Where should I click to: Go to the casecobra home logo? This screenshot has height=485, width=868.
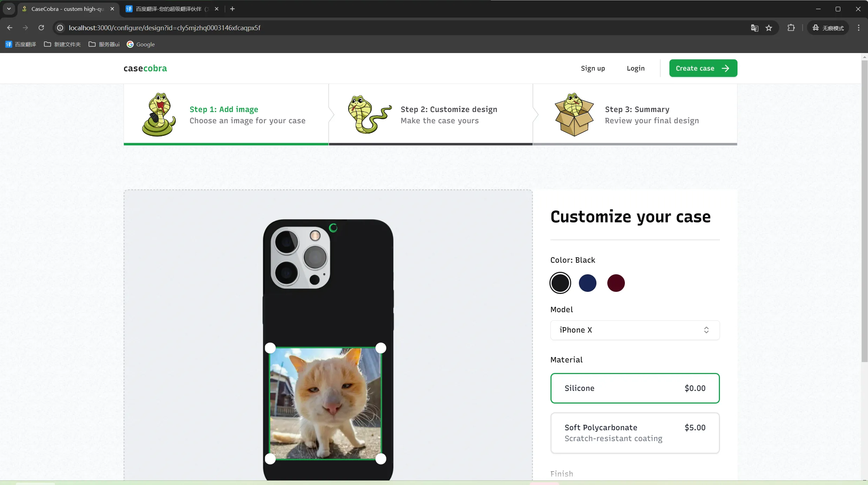145,68
